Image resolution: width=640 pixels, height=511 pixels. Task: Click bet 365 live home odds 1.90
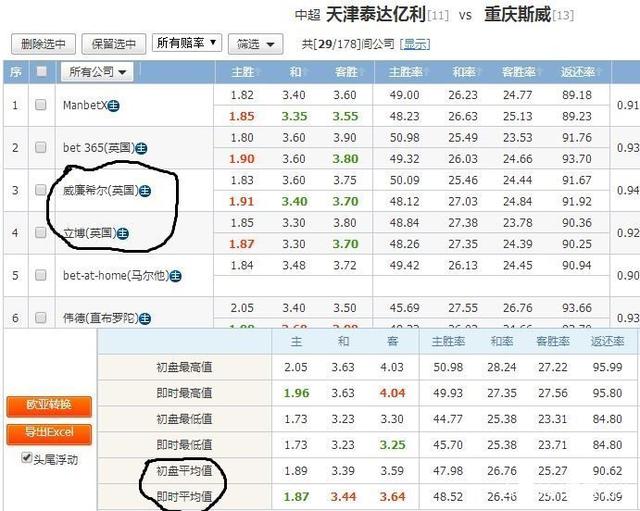[x=242, y=159]
